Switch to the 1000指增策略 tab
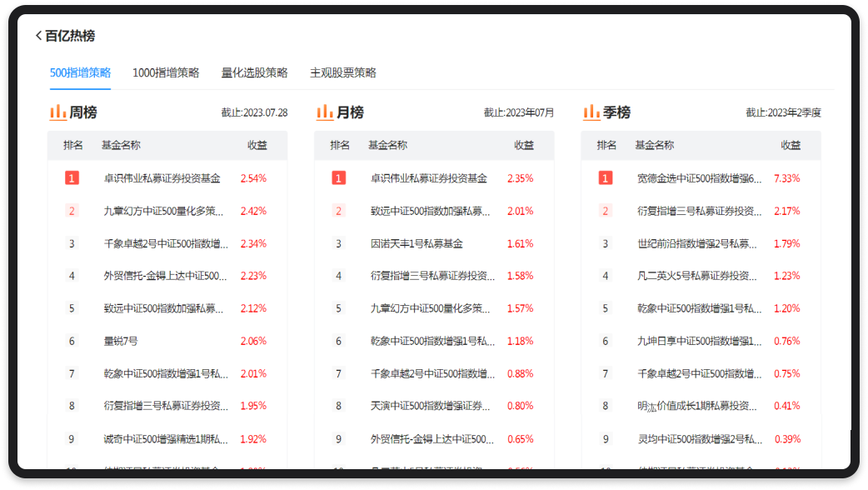The image size is (868, 490). pyautogui.click(x=166, y=72)
